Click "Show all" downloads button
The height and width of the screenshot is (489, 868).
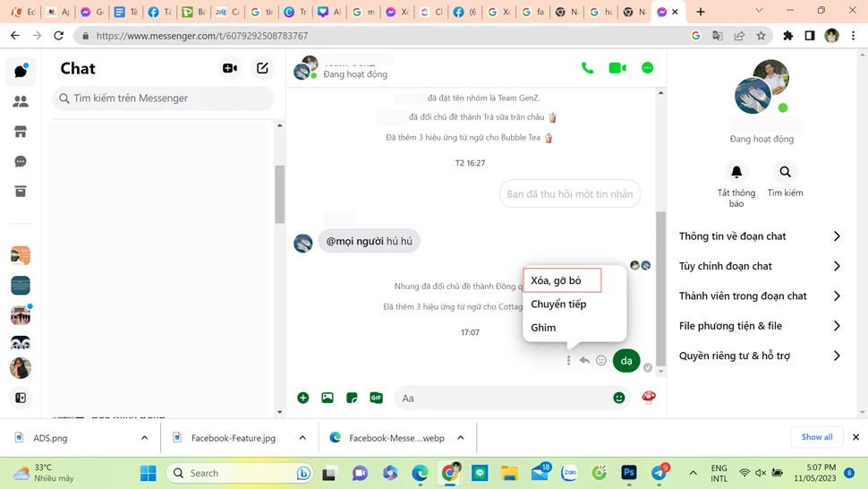tap(816, 437)
